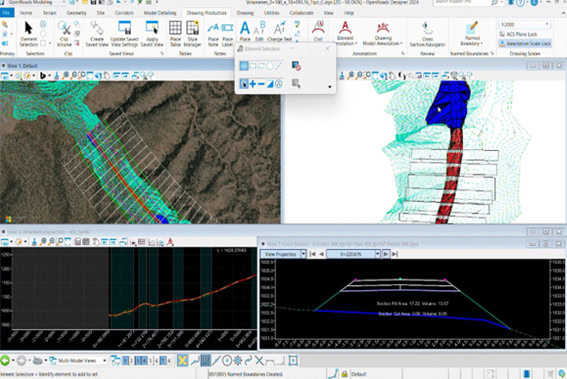Image resolution: width=567 pixels, height=379 pixels.
Task: Click the Place Table icon
Action: tap(175, 34)
